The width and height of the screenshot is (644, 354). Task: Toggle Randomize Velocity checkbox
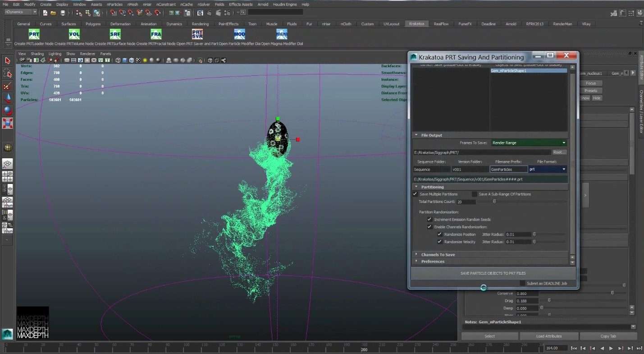[439, 242]
